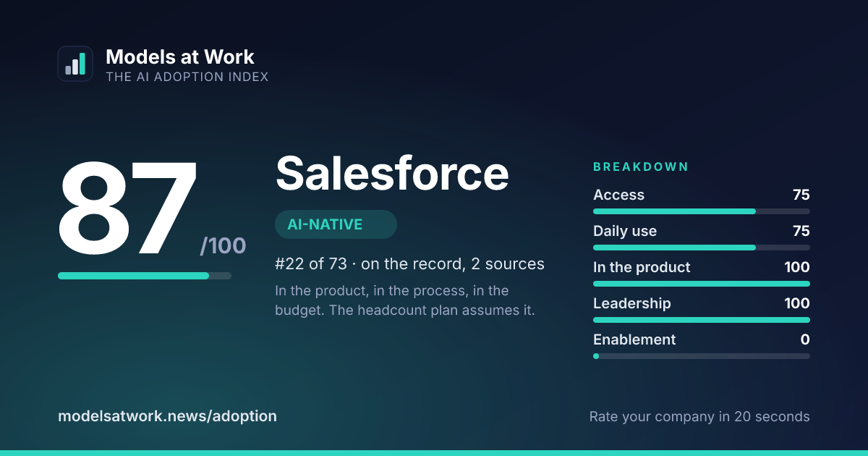Click the /100 score denominator
This screenshot has height=456, width=868.
(x=223, y=246)
